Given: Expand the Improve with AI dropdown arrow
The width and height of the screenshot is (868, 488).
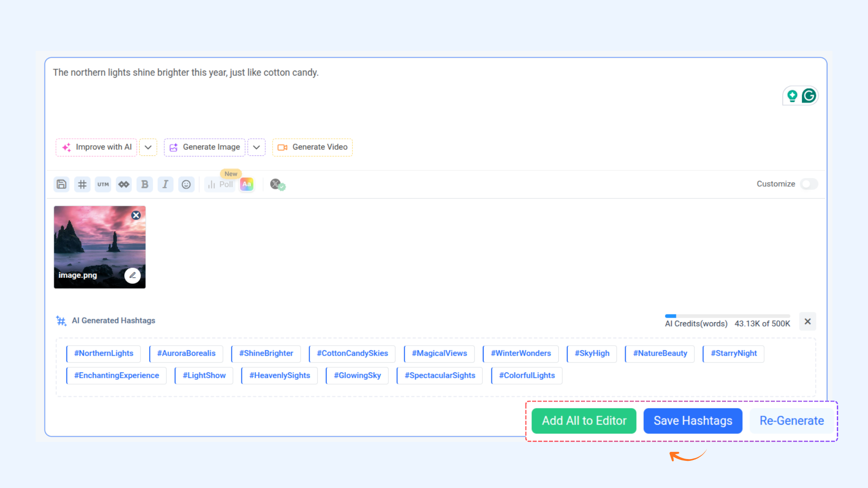Looking at the screenshot, I should coord(148,147).
